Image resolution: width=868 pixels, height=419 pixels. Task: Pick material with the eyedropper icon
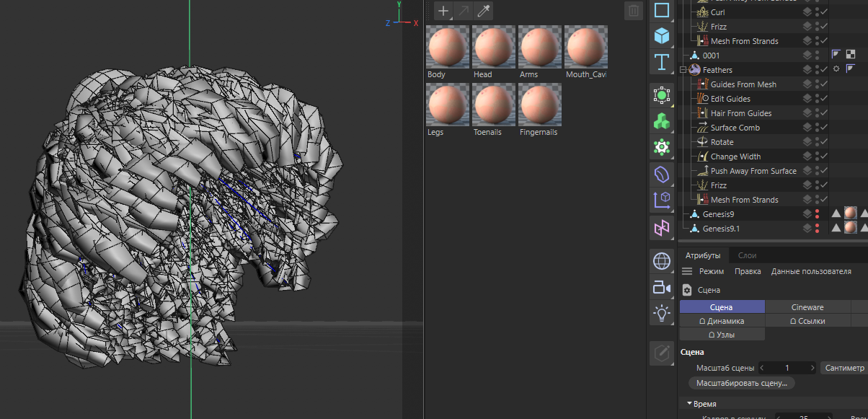[x=483, y=11]
